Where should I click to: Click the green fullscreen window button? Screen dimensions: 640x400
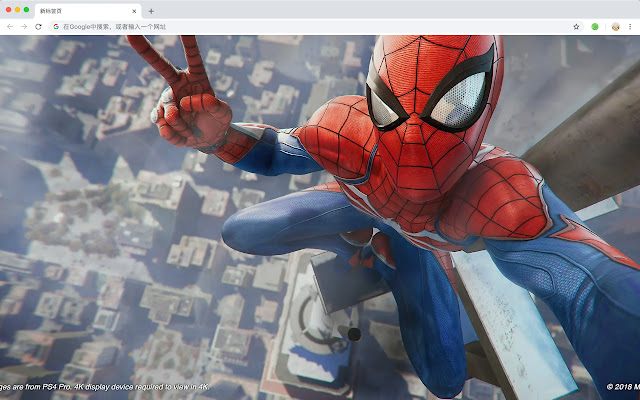(x=27, y=9)
